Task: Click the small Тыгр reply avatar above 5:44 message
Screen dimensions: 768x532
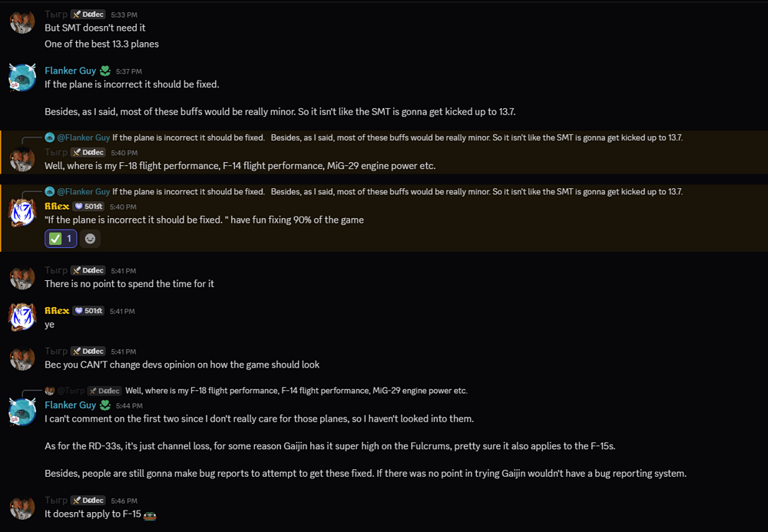Action: point(49,391)
